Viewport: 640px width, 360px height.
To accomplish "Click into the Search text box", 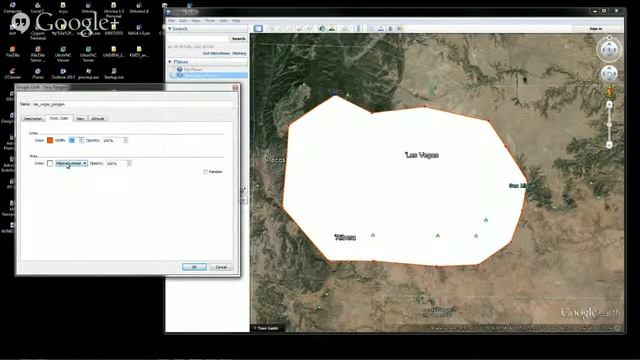I will [x=198, y=38].
